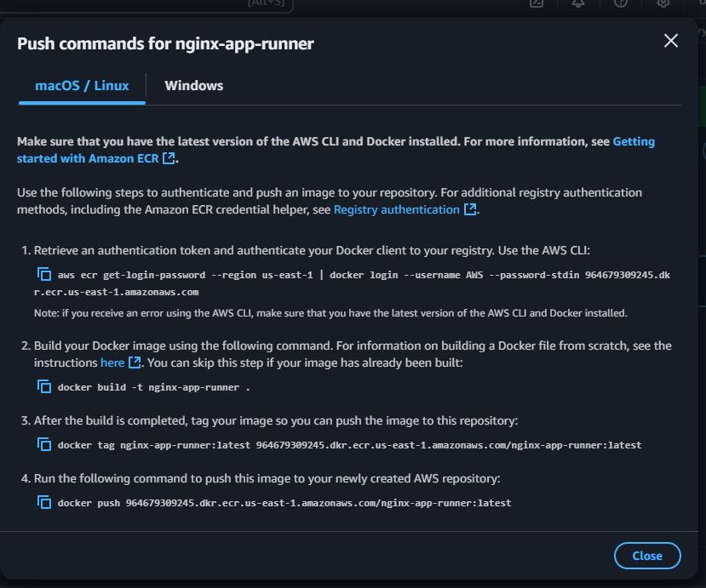The image size is (706, 588).
Task: Follow the 'here' Dockerfile instructions link
Action: coord(112,363)
